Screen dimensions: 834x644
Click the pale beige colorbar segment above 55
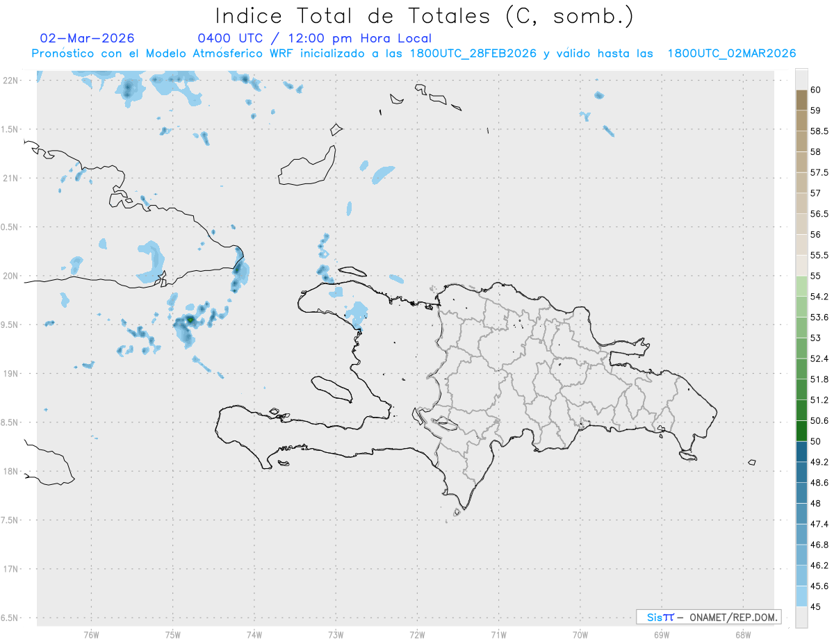(x=801, y=265)
